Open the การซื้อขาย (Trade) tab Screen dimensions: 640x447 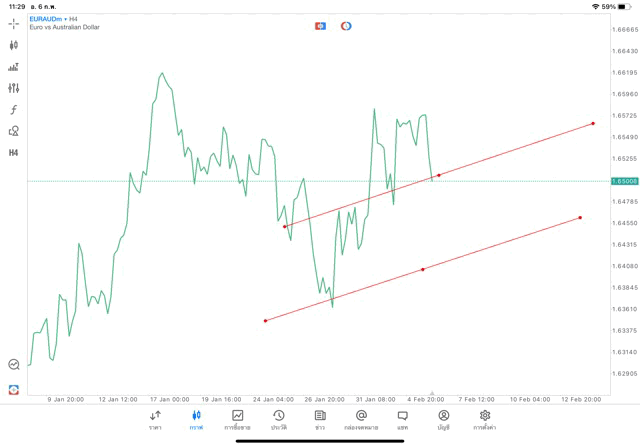[x=238, y=420]
